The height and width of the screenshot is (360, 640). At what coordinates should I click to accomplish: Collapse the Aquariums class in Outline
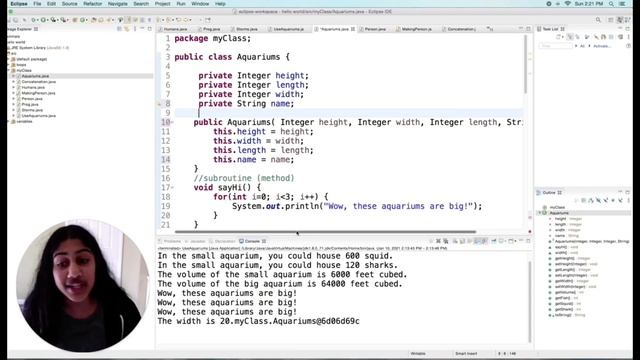click(x=540, y=213)
